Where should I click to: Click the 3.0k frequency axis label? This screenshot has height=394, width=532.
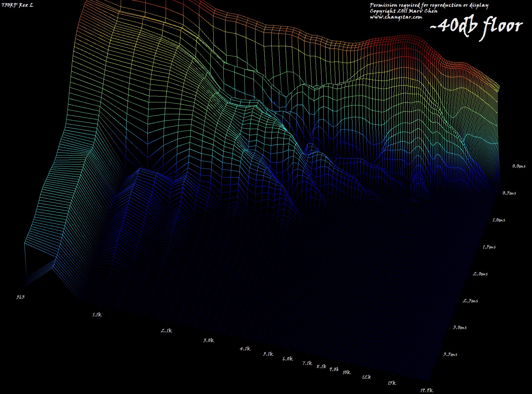[x=209, y=340]
